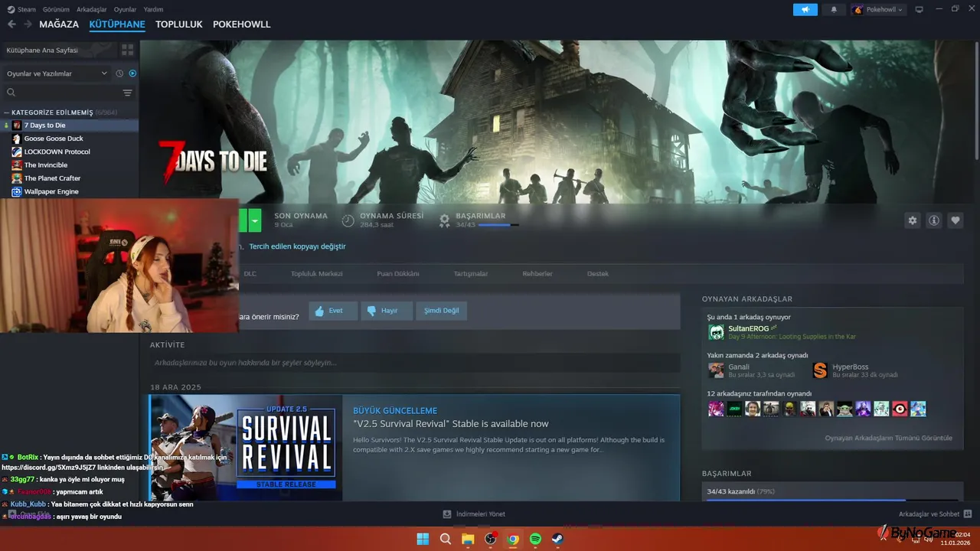Image resolution: width=980 pixels, height=551 pixels.
Task: Go to TOPLULUK tab
Action: click(179, 24)
